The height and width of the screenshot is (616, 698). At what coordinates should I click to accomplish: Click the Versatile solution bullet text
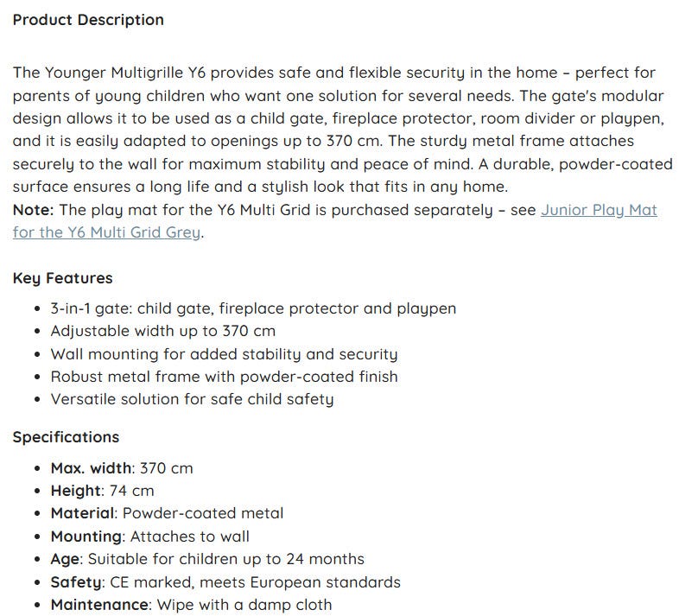192,399
